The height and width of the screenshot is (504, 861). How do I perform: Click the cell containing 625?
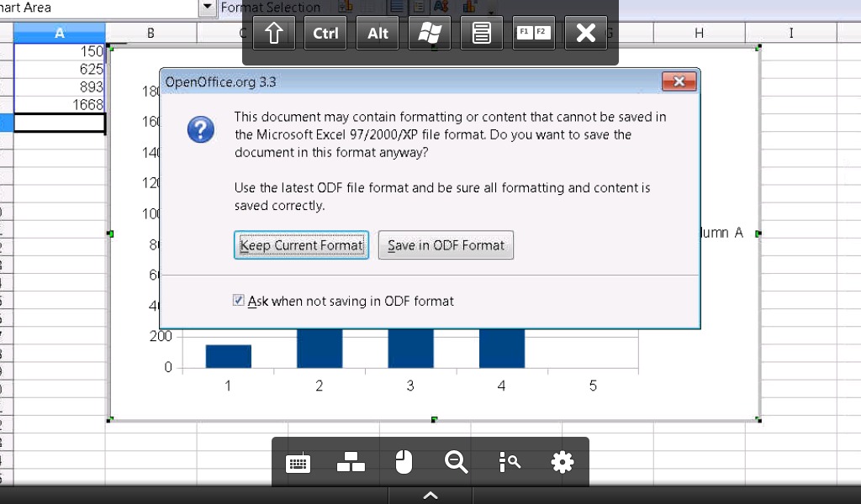(60, 69)
